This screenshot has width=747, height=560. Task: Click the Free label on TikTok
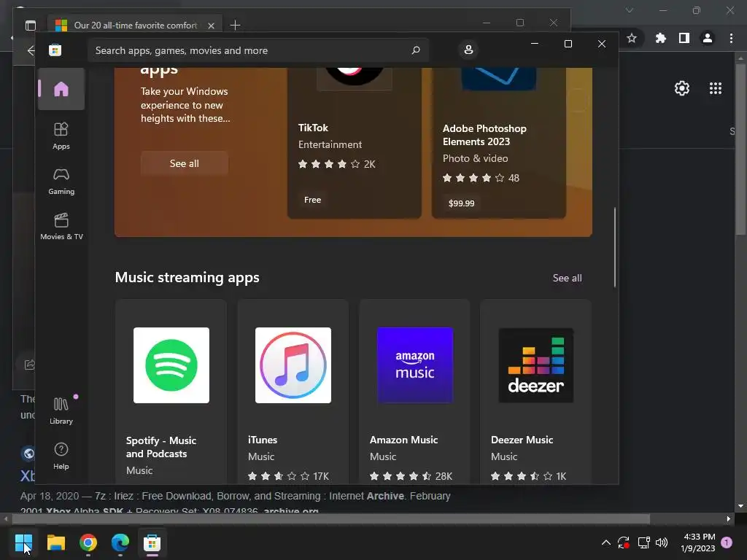coord(312,200)
